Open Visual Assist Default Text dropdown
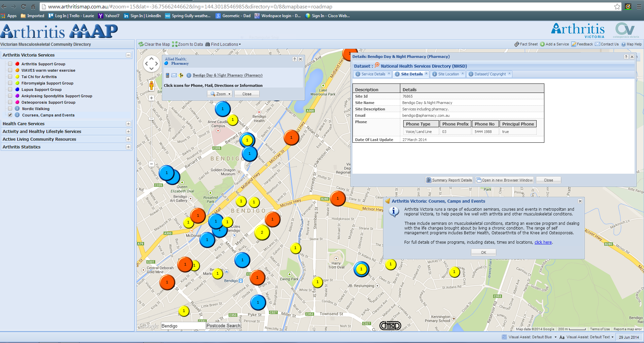644x343 pixels. [x=586, y=337]
